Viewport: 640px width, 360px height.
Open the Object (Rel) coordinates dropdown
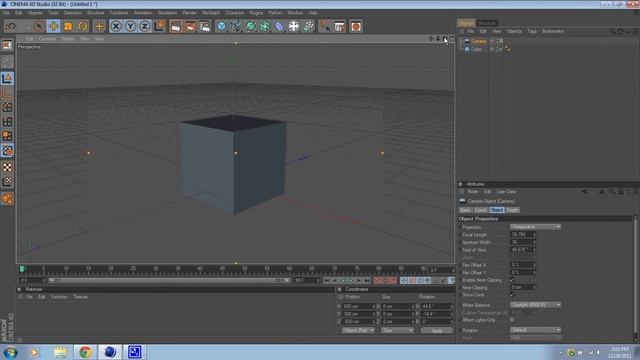(x=358, y=330)
